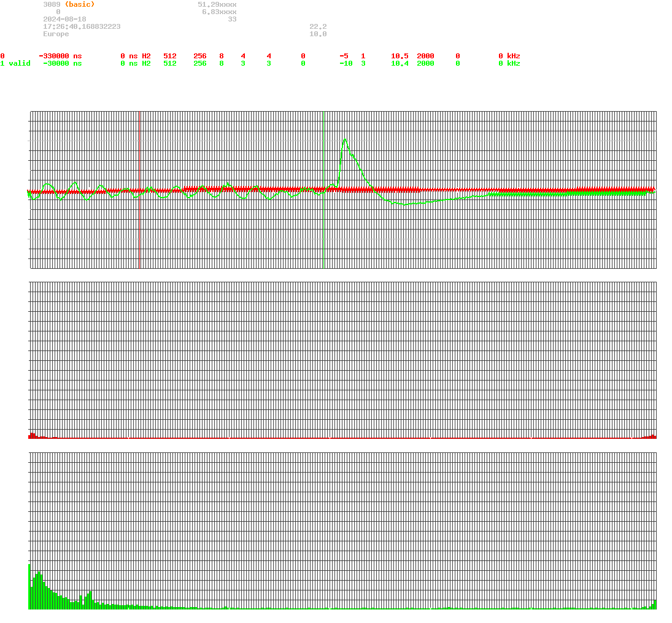Select 256 in the green channel row
This screenshot has width=672, height=623.
pyautogui.click(x=200, y=63)
